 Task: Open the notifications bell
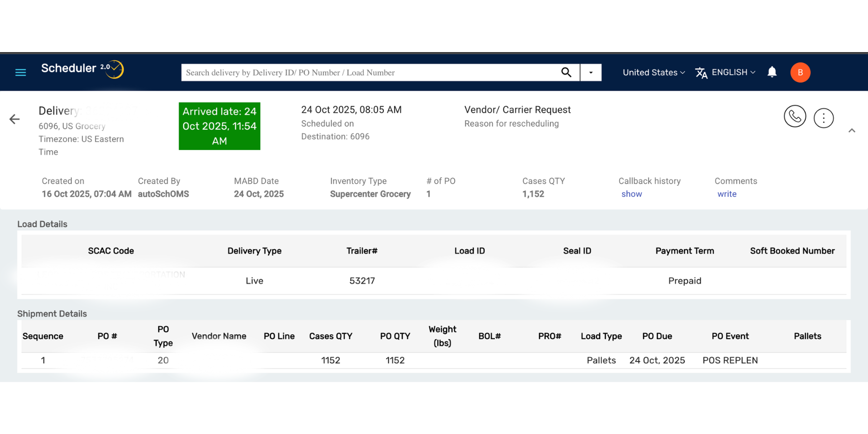point(772,72)
